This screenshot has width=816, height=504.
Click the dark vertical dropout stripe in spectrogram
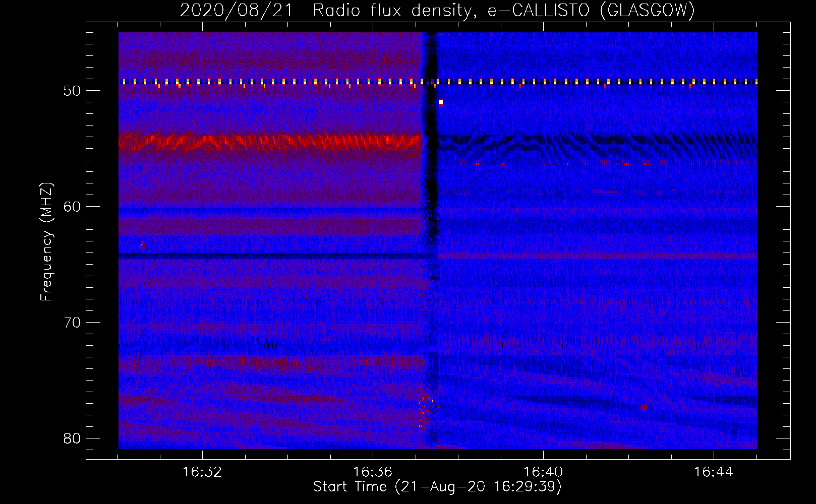click(x=430, y=240)
